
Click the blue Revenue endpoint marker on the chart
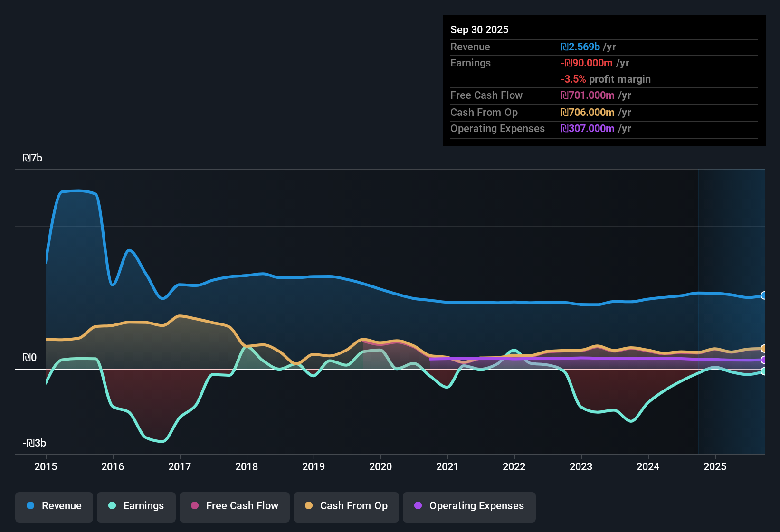click(x=764, y=295)
